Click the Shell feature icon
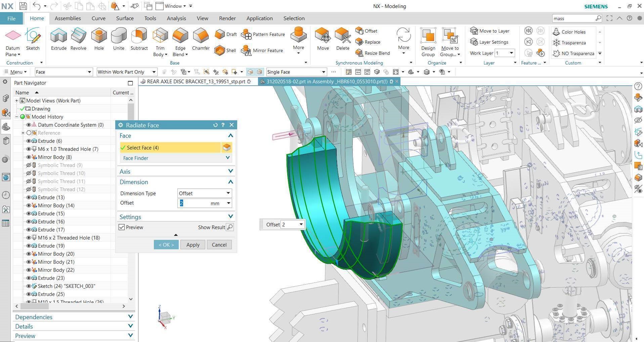The image size is (644, 342). coord(220,50)
